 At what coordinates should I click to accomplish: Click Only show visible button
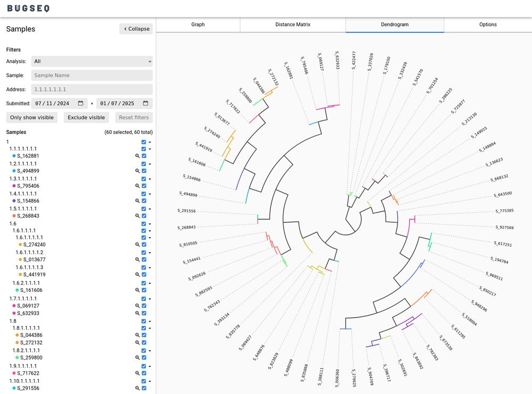tap(32, 118)
